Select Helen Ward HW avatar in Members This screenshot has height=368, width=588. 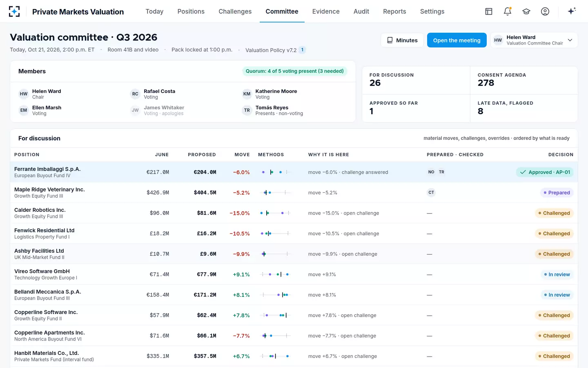24,94
